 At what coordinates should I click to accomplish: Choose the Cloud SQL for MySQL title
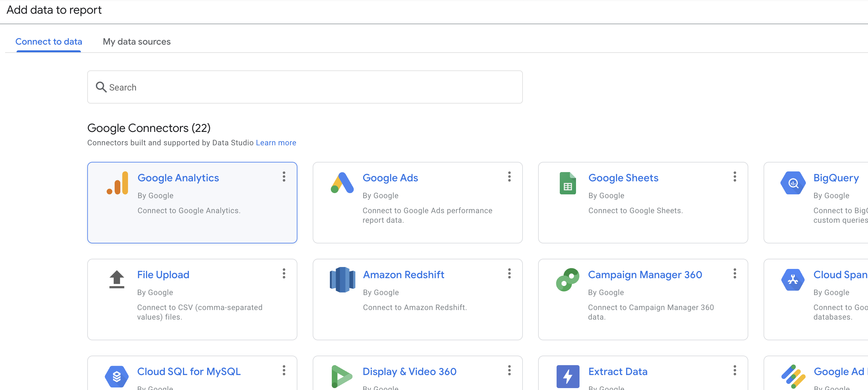coord(189,371)
